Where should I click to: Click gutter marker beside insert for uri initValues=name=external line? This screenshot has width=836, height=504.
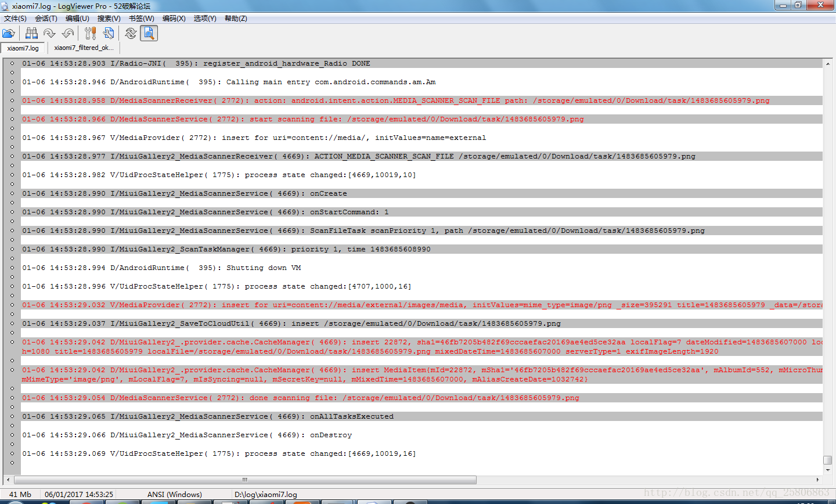pos(12,138)
